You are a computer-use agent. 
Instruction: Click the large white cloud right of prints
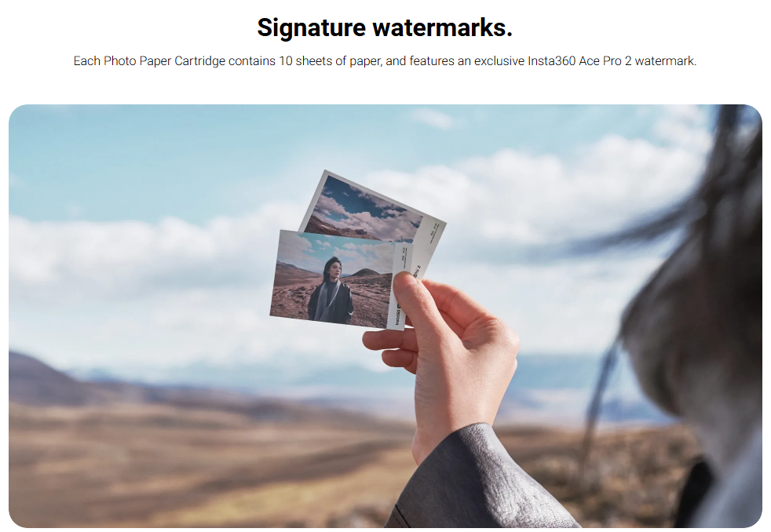coord(541,196)
